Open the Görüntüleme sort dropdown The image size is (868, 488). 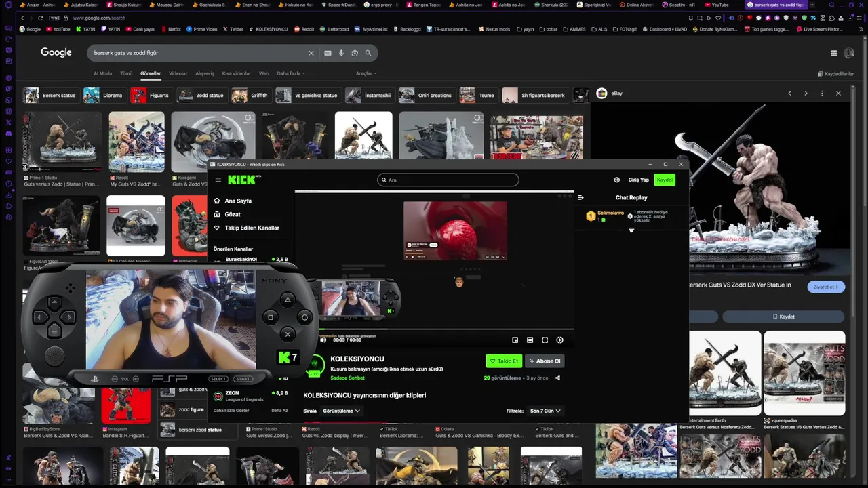pos(341,411)
